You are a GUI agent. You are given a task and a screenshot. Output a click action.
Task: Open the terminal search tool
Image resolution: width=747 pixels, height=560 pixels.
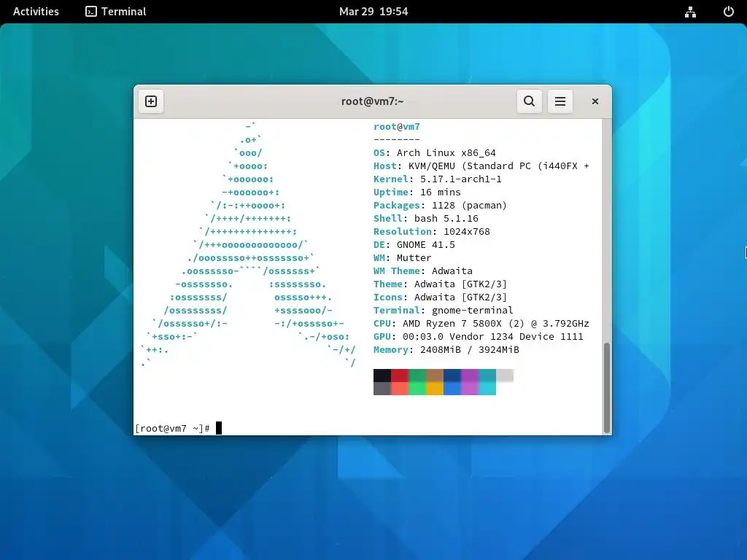(x=530, y=101)
